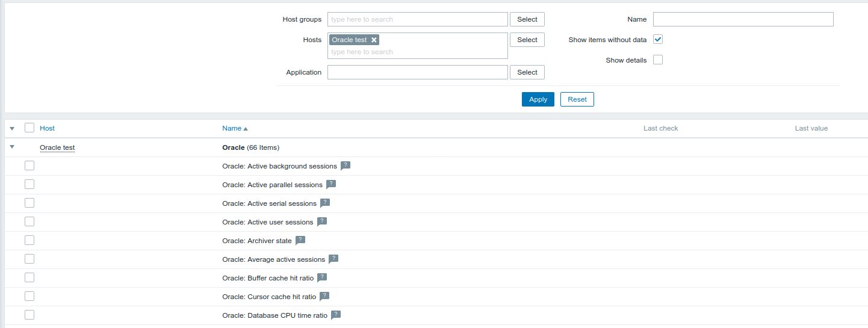868x328 pixels.
Task: Click help icon beside Active parallel sessions
Action: (331, 184)
